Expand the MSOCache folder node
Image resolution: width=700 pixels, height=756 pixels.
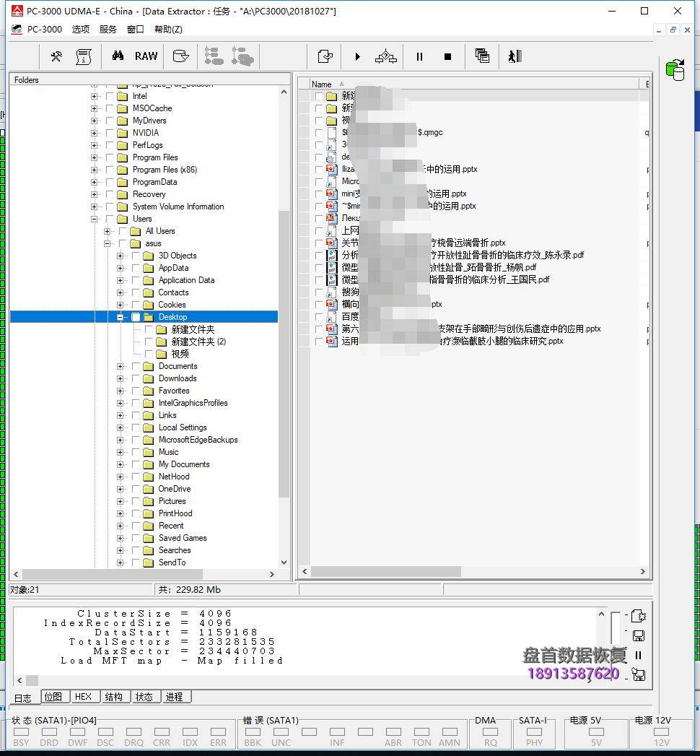point(94,108)
